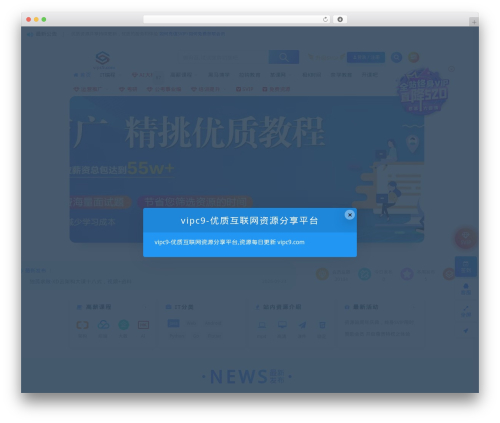Click the AI monitor icon in 高薪课程 card
Image resolution: width=500 pixels, height=423 pixels.
pyautogui.click(x=143, y=325)
